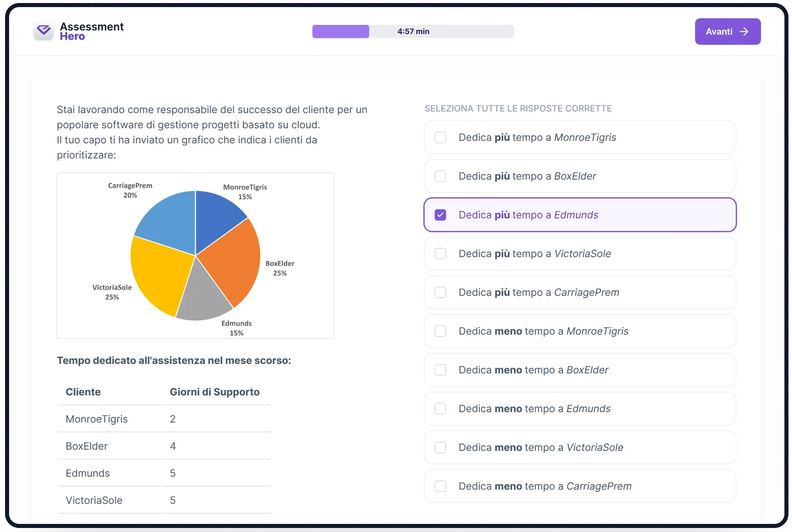Click the value 5 in Edmunds row
This screenshot has width=792, height=532.
(x=173, y=473)
